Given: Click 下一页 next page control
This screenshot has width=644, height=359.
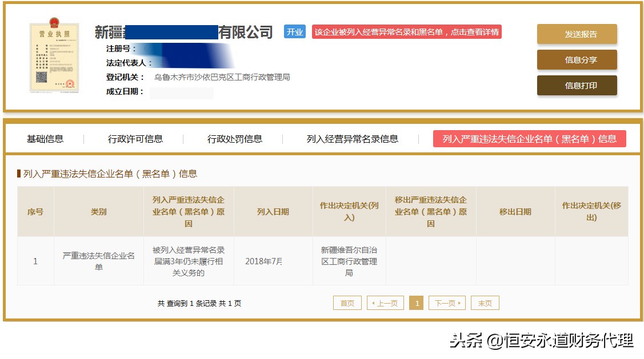Looking at the screenshot, I should tap(447, 302).
